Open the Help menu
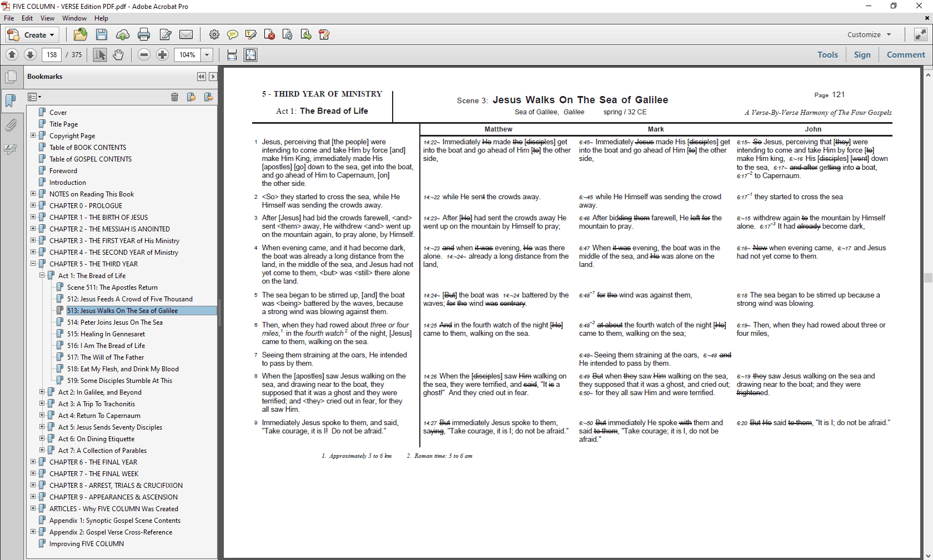Image resolution: width=933 pixels, height=560 pixels. pyautogui.click(x=101, y=18)
